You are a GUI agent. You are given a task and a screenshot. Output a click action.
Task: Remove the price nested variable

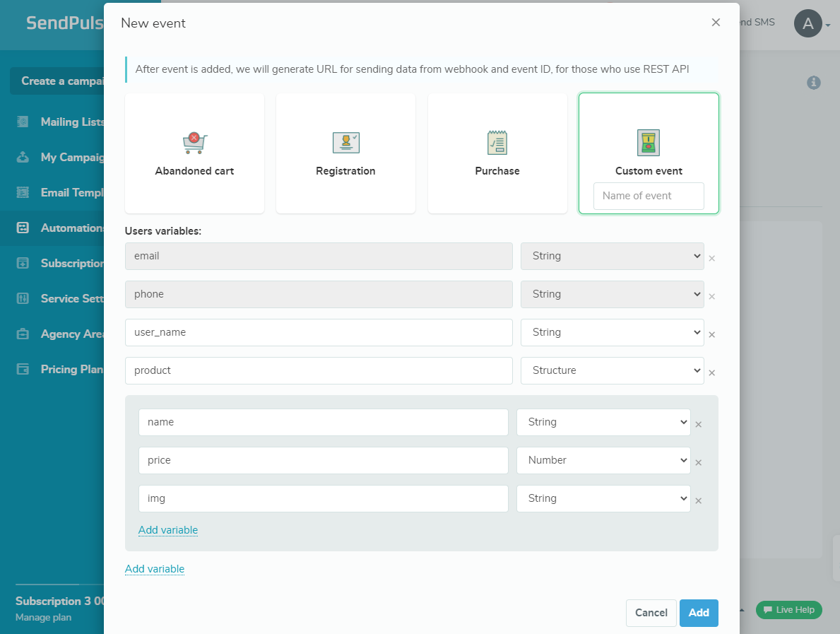[698, 463]
